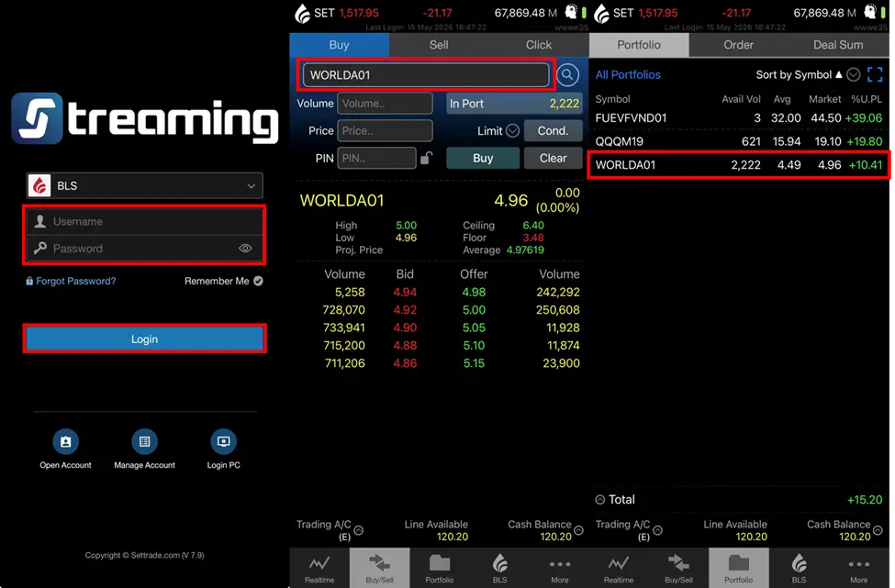Image resolution: width=895 pixels, height=588 pixels.
Task: Open More icon in Portfolio screen bottom bar
Action: click(858, 569)
